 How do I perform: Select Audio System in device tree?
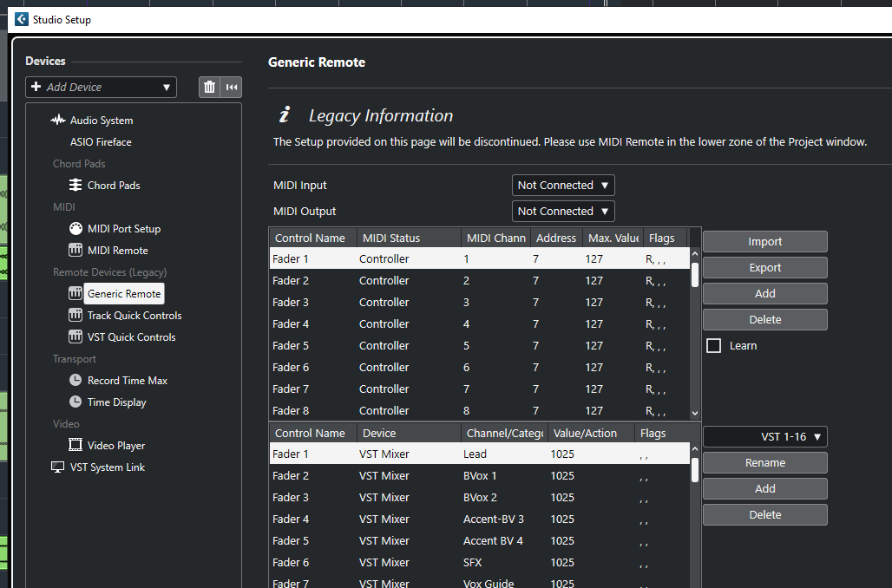point(102,120)
